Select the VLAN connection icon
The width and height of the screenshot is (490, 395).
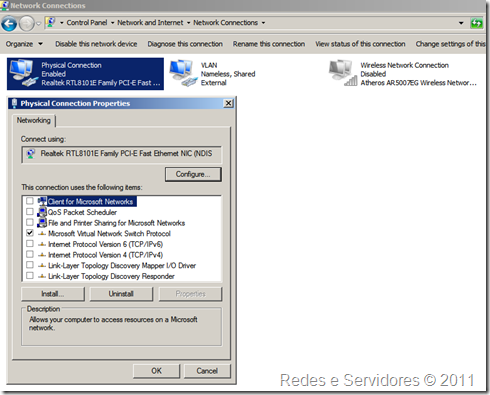184,73
